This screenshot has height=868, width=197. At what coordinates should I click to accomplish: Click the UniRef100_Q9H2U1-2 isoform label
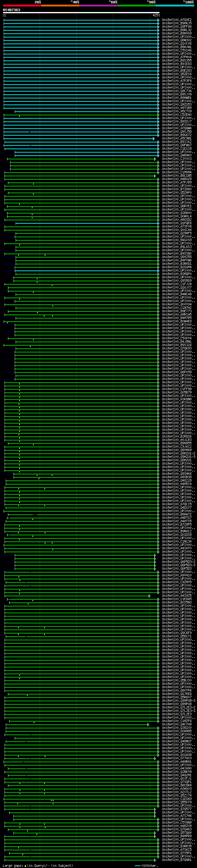[179, 453]
